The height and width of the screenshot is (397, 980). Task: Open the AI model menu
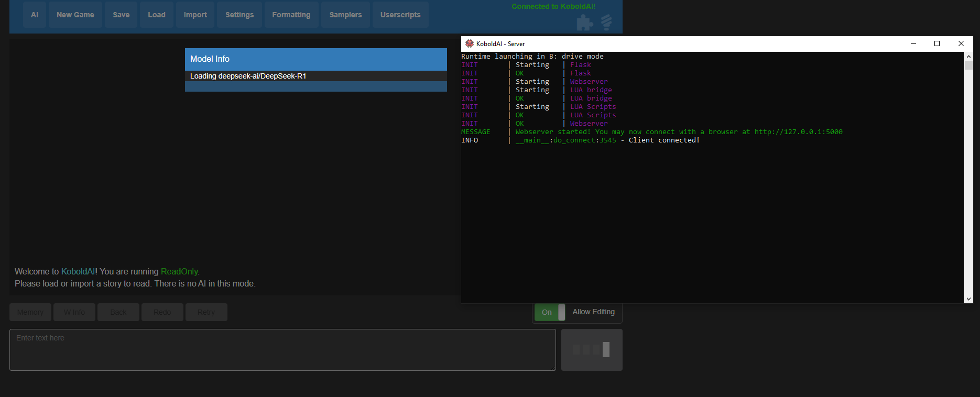[x=35, y=15]
